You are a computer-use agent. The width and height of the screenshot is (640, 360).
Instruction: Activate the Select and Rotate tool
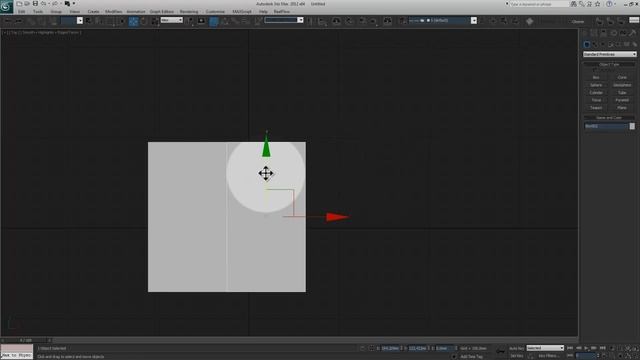pos(144,21)
